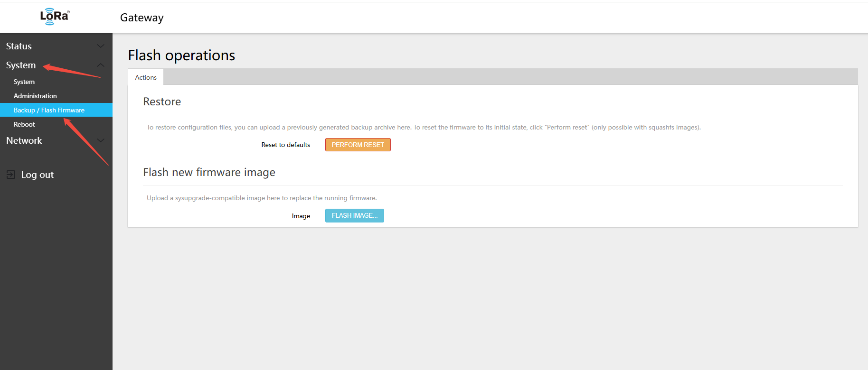Open the Network sidebar section label
This screenshot has width=868, height=370.
tap(24, 140)
